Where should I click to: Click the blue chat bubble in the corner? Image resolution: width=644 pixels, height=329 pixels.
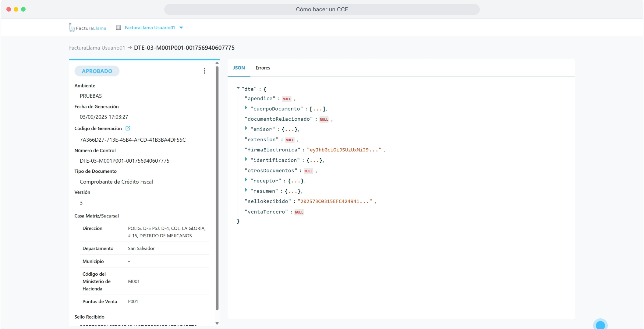[600, 325]
